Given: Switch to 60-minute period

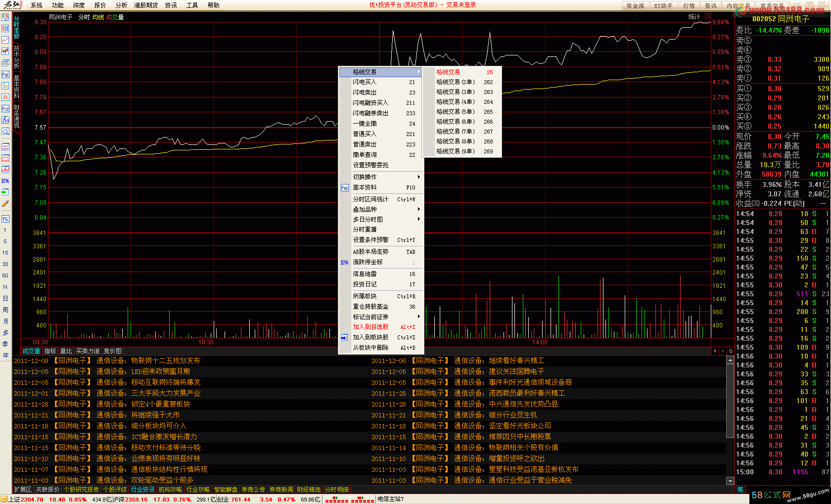Looking at the screenshot, I should [x=5, y=275].
